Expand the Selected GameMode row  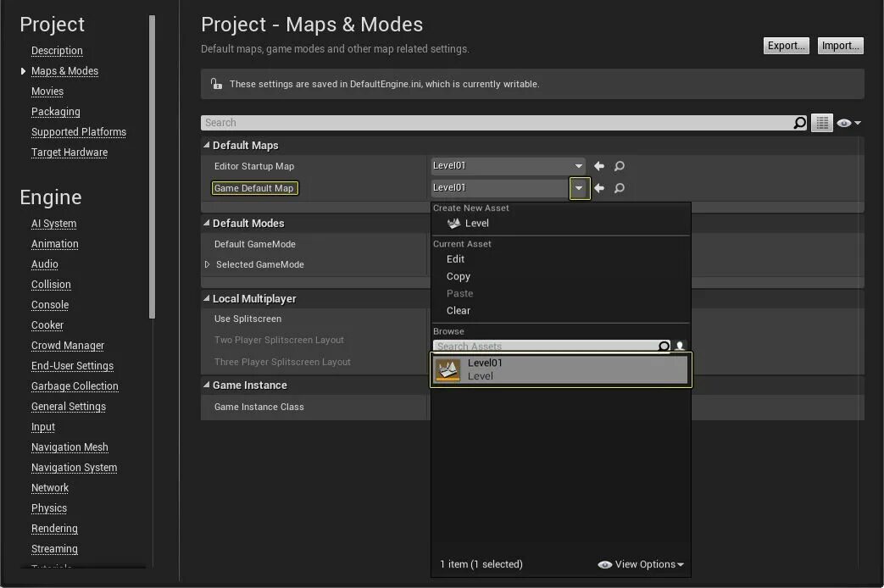click(207, 264)
